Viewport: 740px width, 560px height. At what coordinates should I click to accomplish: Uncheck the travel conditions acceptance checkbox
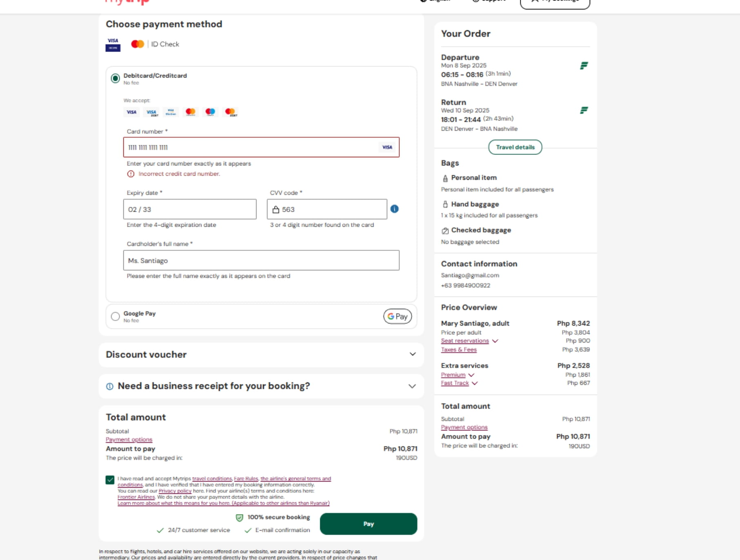point(110,480)
